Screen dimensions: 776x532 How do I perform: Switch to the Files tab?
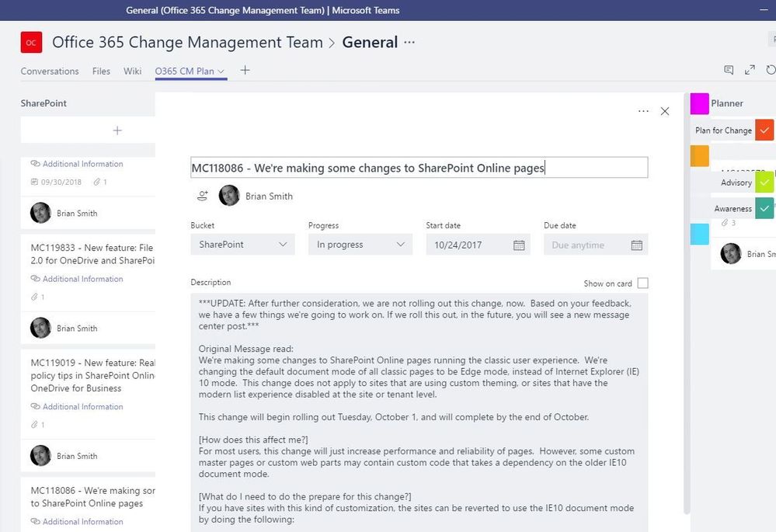[x=101, y=71]
